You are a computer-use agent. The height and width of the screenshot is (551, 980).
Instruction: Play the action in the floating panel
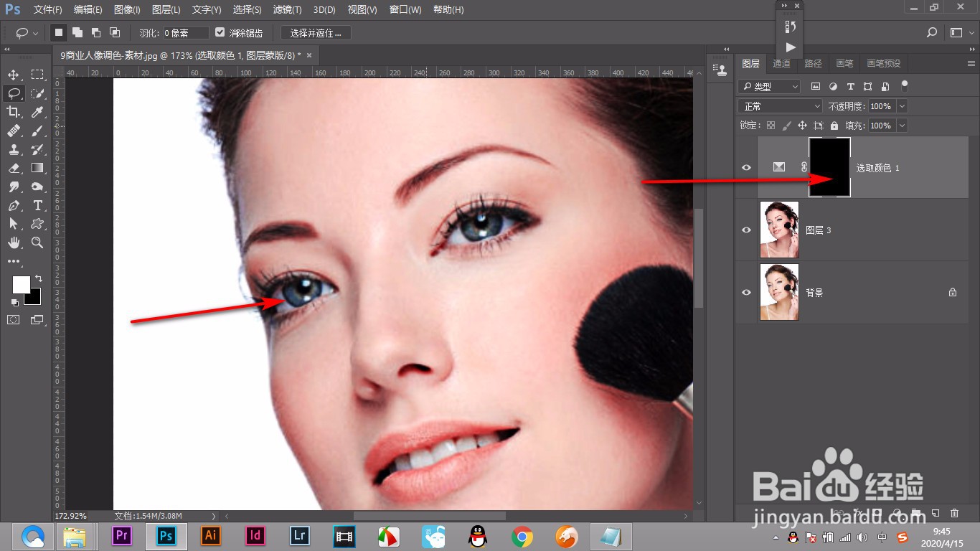[x=790, y=47]
